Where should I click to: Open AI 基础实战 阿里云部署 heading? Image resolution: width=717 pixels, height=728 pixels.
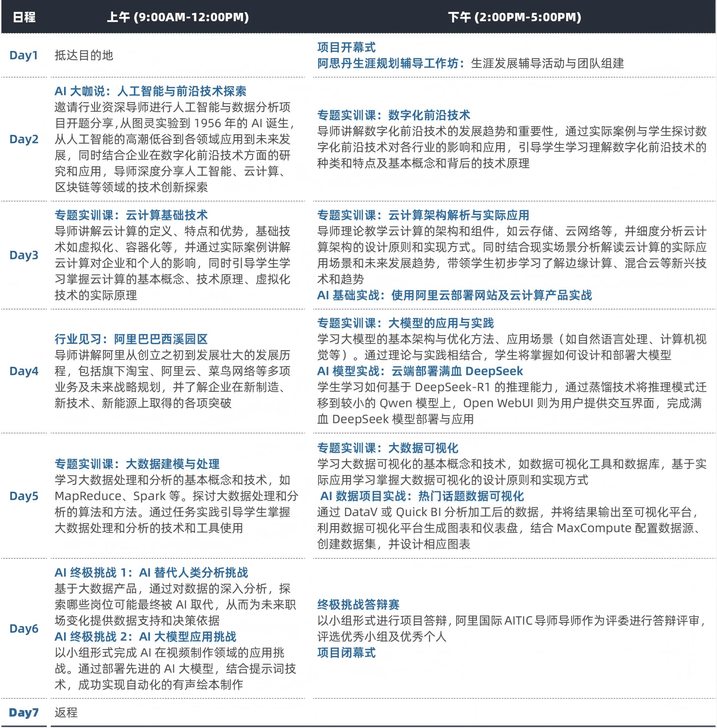(x=454, y=295)
